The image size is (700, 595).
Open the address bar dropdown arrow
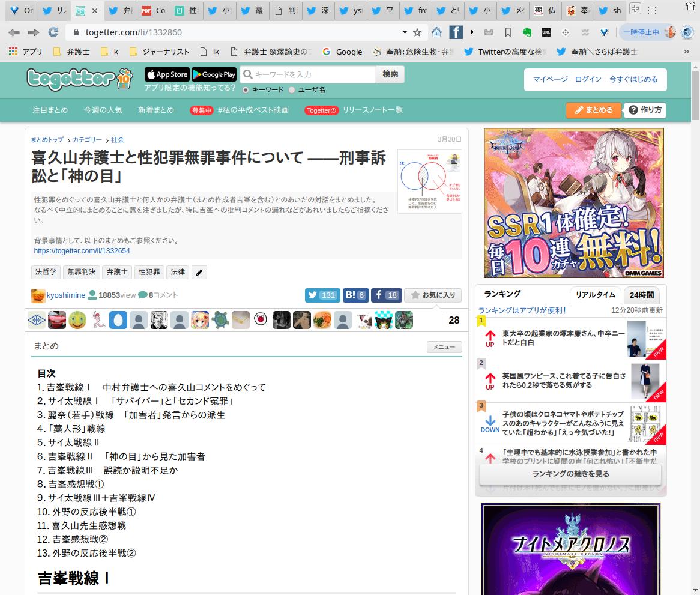point(405,32)
